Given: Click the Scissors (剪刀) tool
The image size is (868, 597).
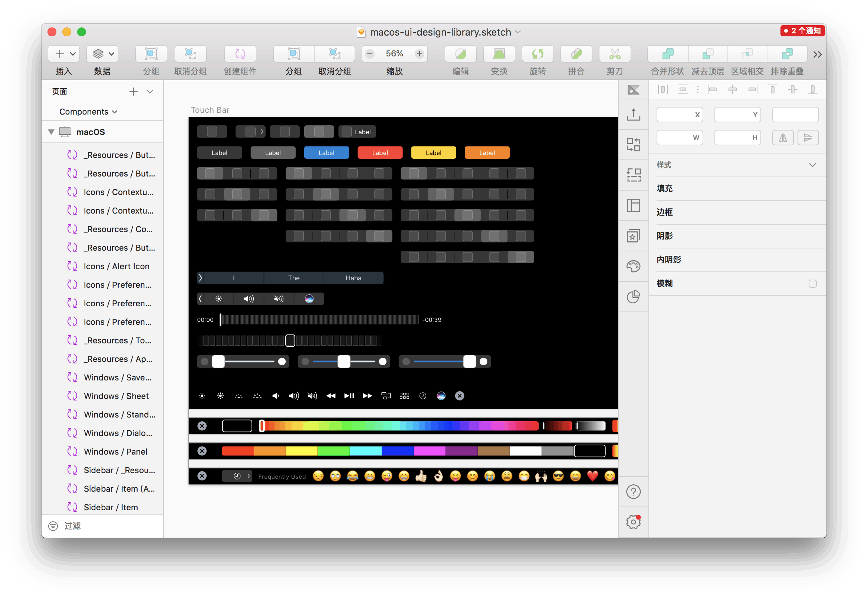Looking at the screenshot, I should (x=614, y=54).
